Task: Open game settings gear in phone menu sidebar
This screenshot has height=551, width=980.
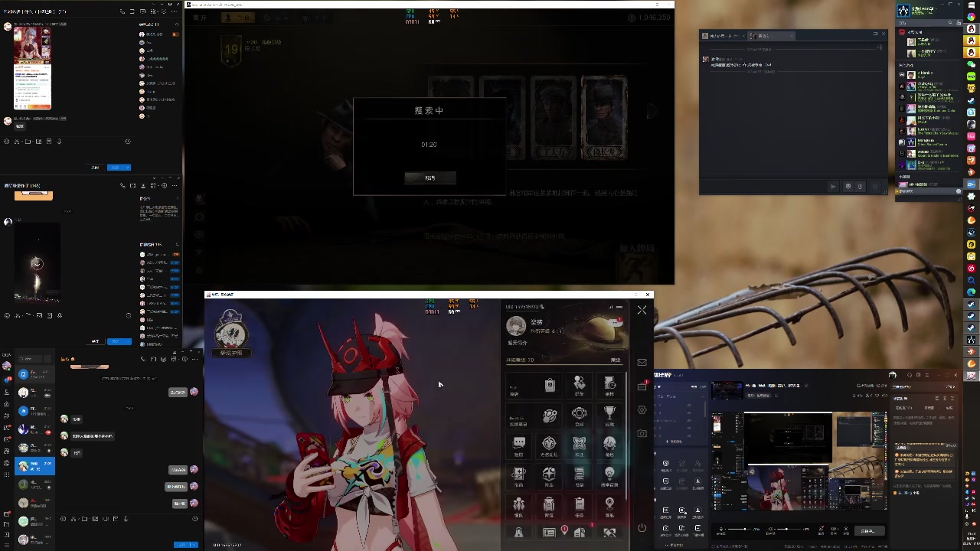Action: pos(642,409)
